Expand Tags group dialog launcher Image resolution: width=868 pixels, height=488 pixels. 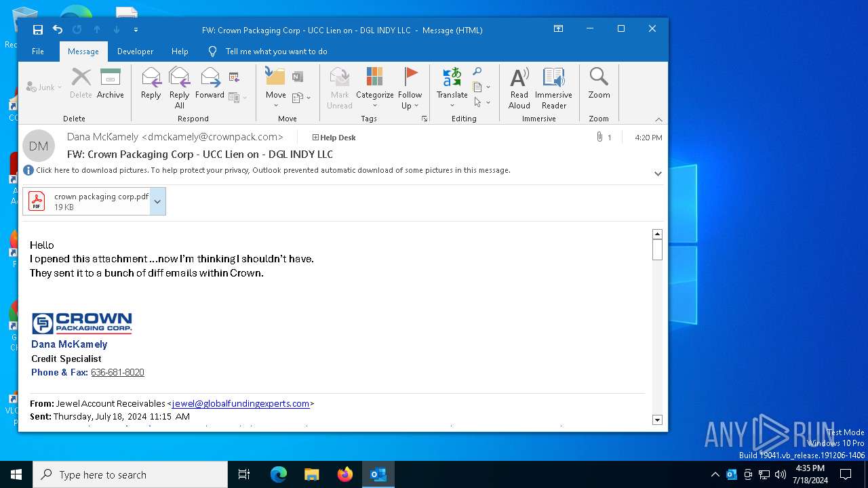[x=425, y=119]
